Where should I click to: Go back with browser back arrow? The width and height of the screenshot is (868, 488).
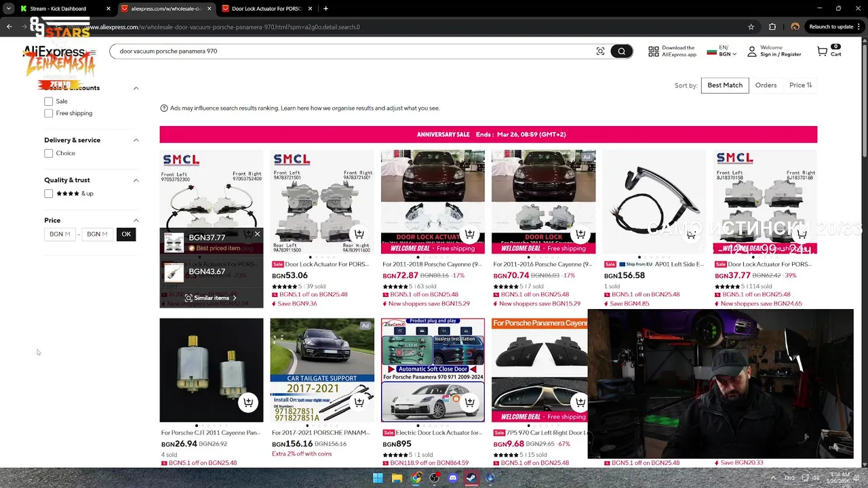pos(9,27)
